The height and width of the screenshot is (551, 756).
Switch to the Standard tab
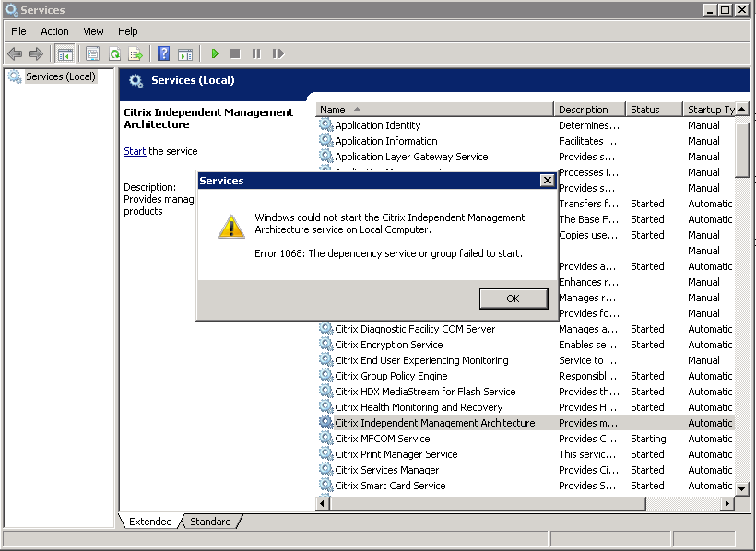pos(210,522)
